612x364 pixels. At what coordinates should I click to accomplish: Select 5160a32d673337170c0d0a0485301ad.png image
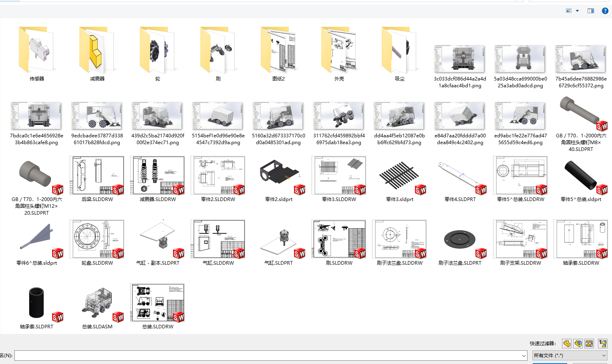(279, 123)
